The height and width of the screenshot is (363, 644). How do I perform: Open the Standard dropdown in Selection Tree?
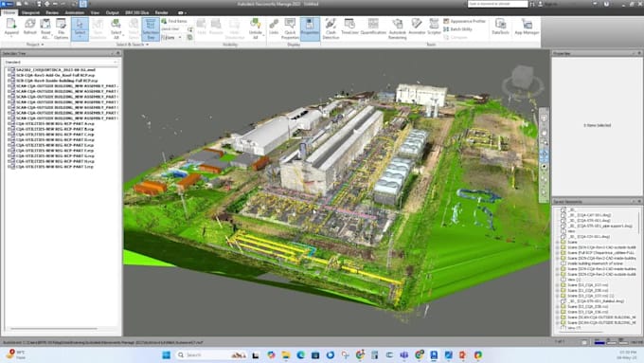[62, 62]
